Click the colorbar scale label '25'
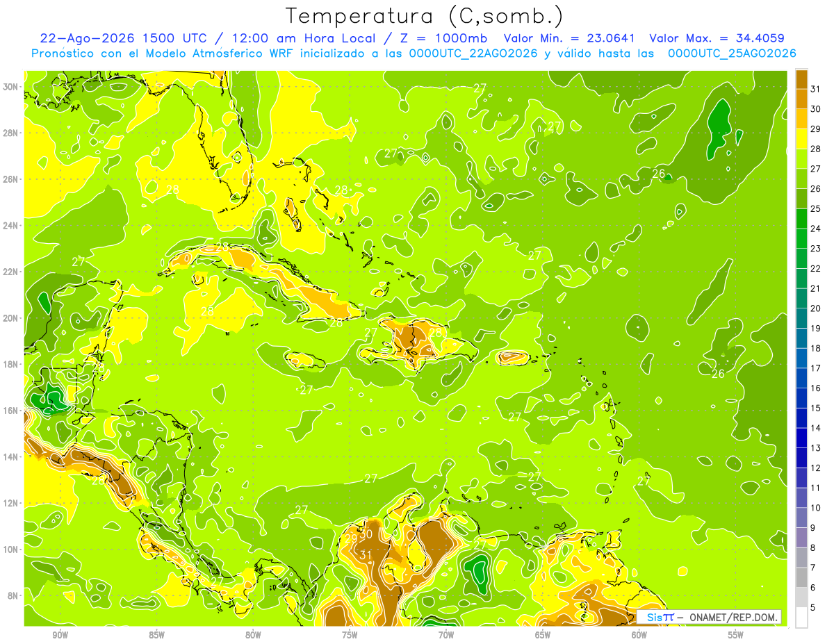 click(x=816, y=208)
